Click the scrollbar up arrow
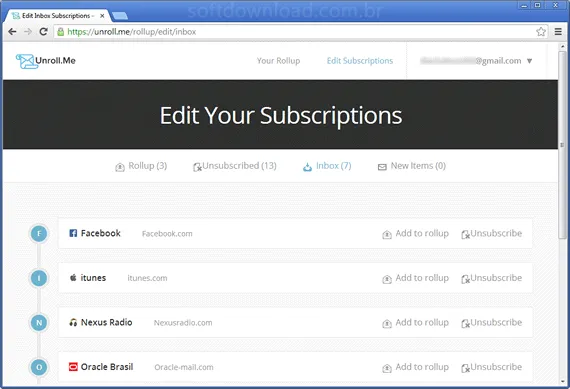 [562, 47]
